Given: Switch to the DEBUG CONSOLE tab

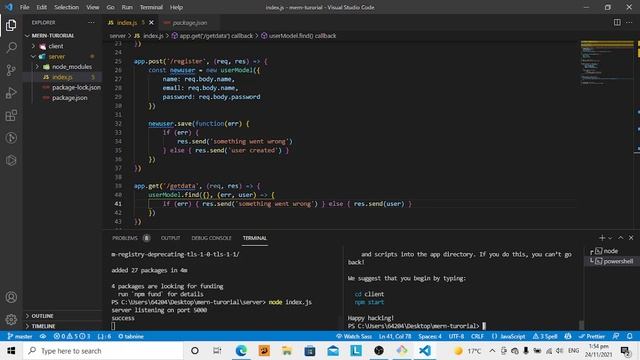Looking at the screenshot, I should (x=211, y=238).
